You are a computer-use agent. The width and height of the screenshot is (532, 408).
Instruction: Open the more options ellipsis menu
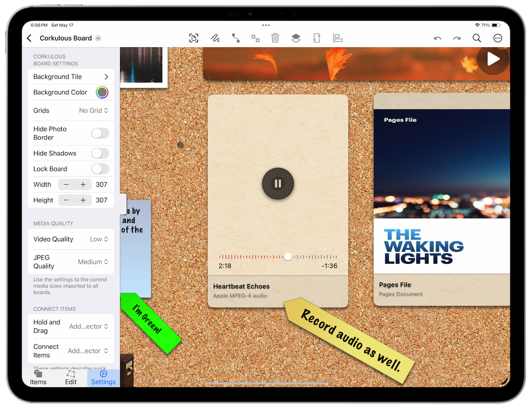click(x=497, y=38)
